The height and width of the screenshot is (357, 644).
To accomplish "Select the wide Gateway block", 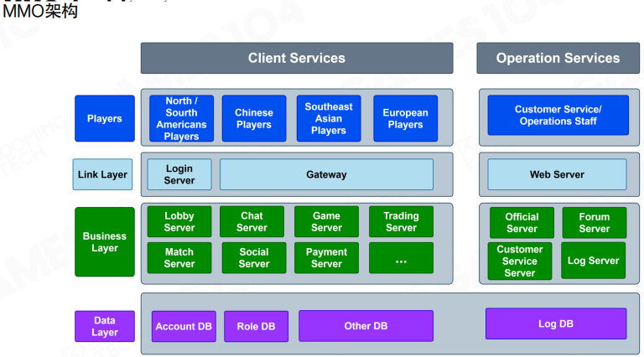I will click(x=326, y=174).
